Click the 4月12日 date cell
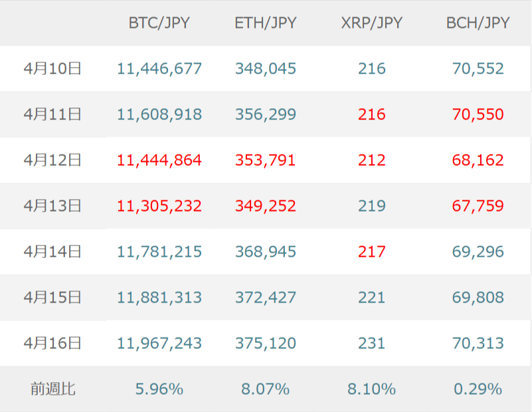Screen dimensions: 532x412 pyautogui.click(x=52, y=160)
